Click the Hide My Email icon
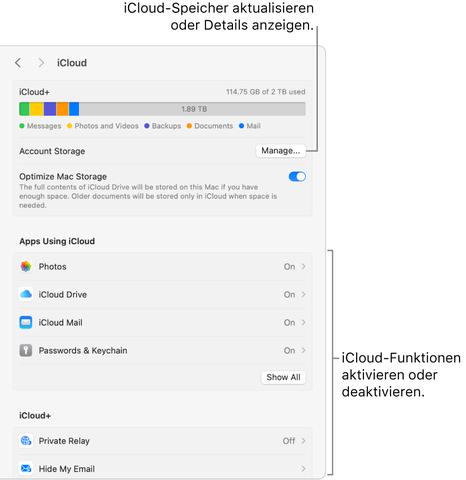466x480 pixels. pos(26,468)
